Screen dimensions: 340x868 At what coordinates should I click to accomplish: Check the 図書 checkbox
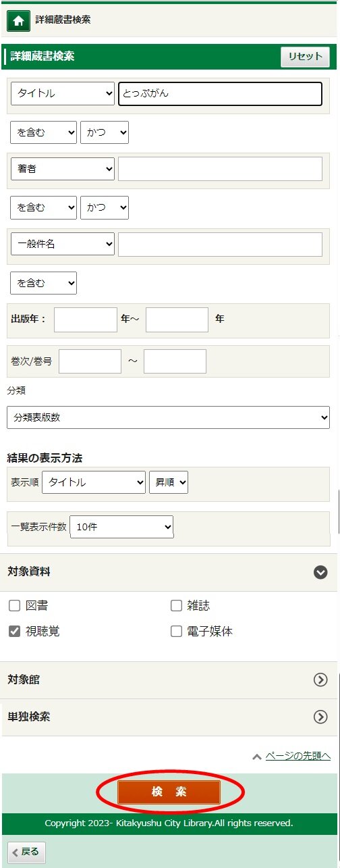pos(14,605)
